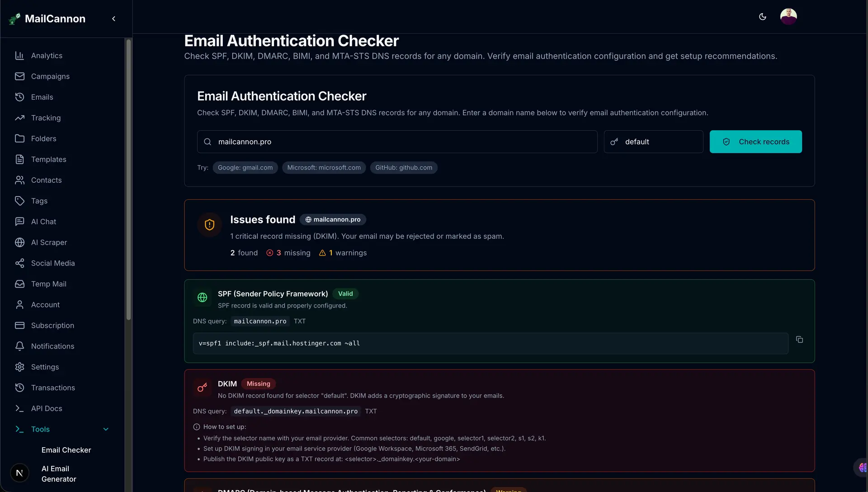Click the Analytics bar chart icon
The height and width of the screenshot is (492, 868).
point(19,56)
